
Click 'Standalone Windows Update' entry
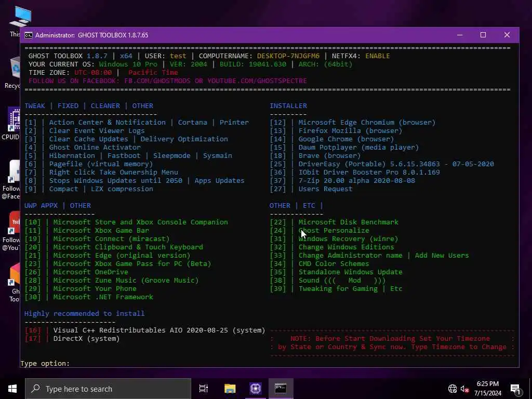tap(351, 272)
